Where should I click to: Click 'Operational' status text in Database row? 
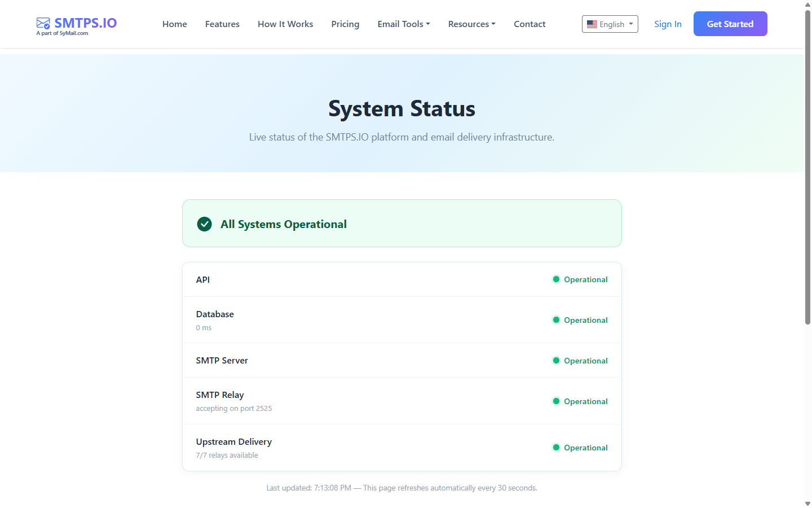[586, 320]
